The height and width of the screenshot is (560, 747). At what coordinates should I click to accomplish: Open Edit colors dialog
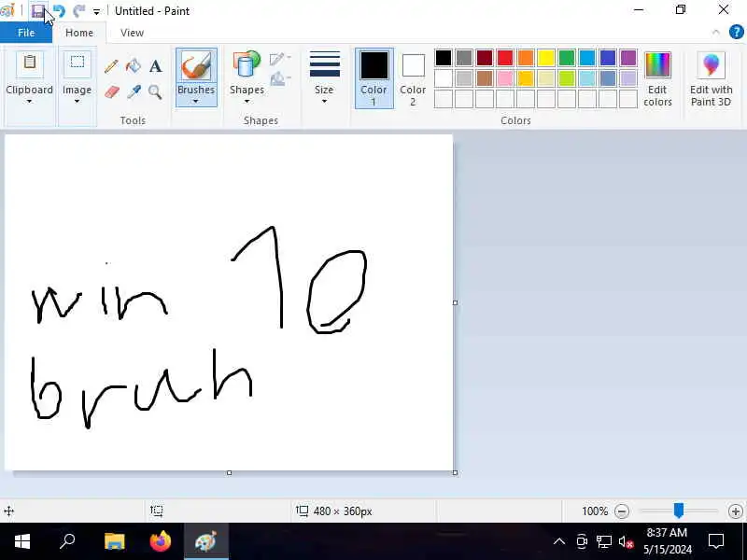click(657, 79)
